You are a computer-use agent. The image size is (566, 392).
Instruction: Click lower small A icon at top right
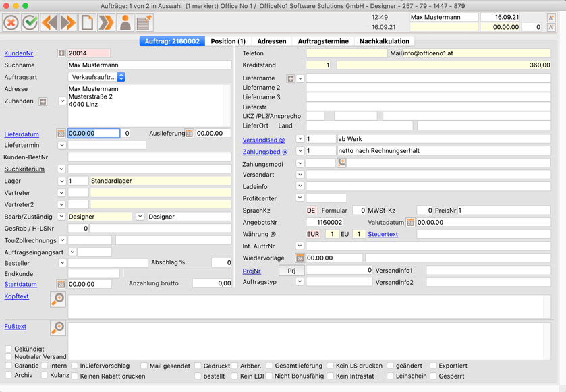[x=551, y=27]
